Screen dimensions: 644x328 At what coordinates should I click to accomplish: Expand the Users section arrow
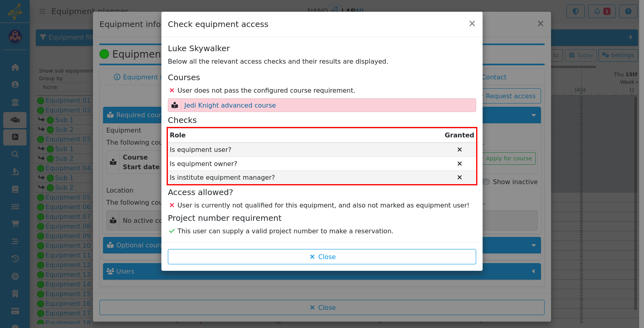coord(533,271)
